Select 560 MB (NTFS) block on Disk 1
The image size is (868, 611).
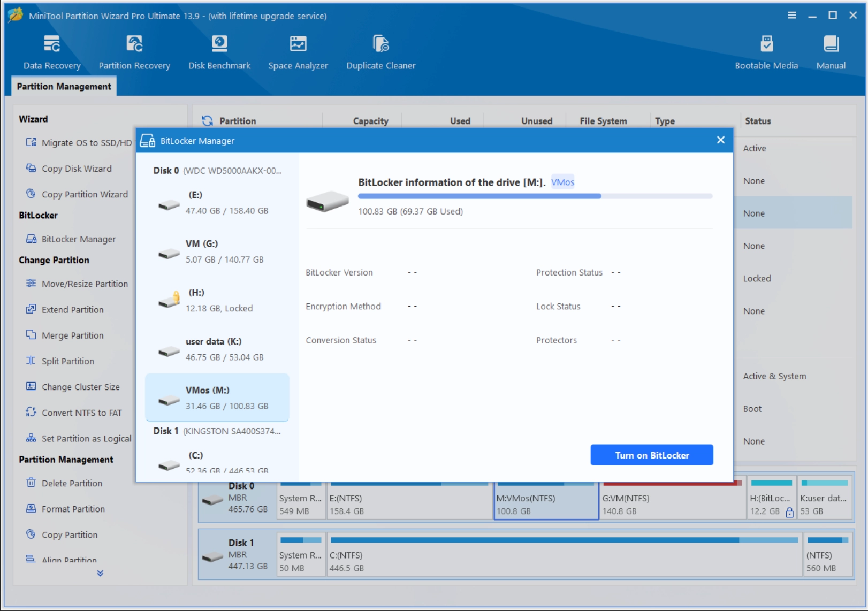(828, 555)
